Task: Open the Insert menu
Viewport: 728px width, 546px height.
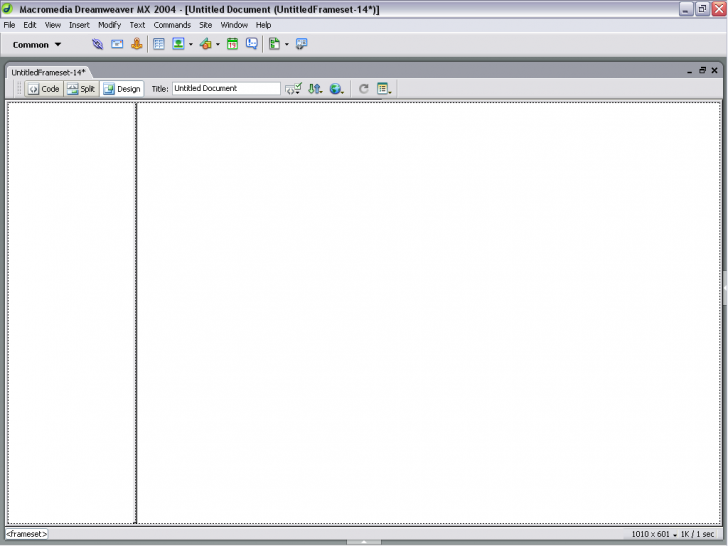Action: (x=79, y=25)
